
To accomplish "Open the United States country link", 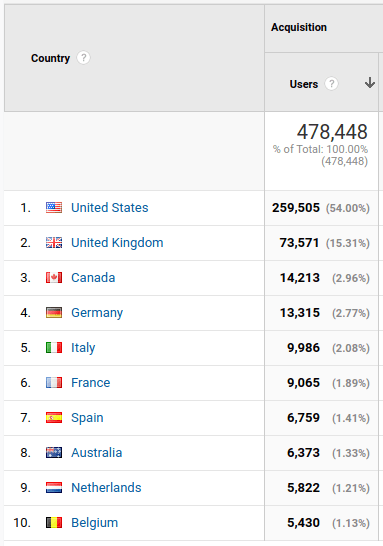I will click(110, 208).
